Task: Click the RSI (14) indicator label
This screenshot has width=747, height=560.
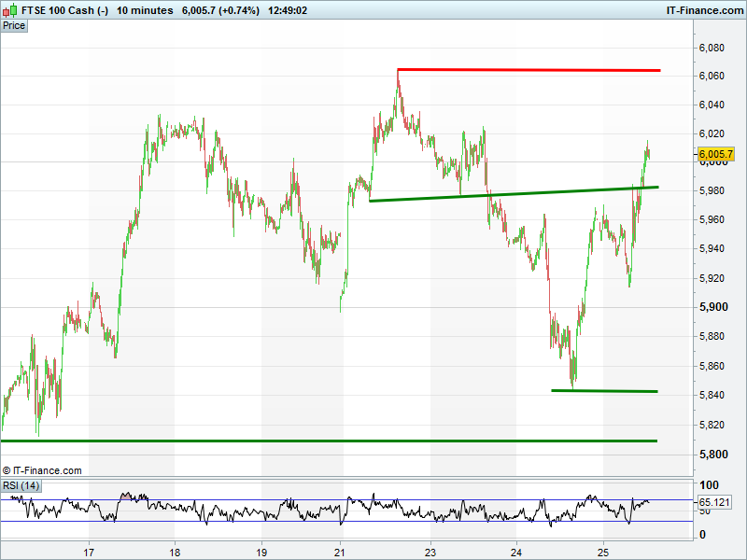Action: pos(21,485)
